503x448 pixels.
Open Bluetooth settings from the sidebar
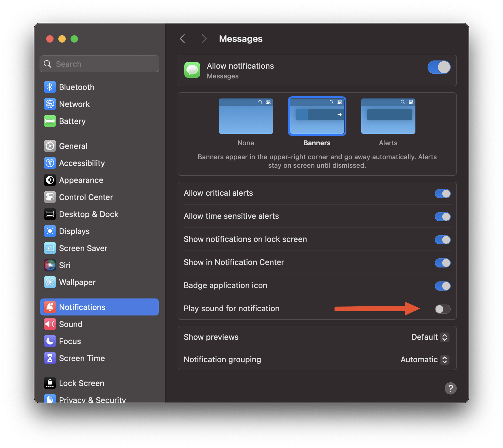tap(76, 87)
